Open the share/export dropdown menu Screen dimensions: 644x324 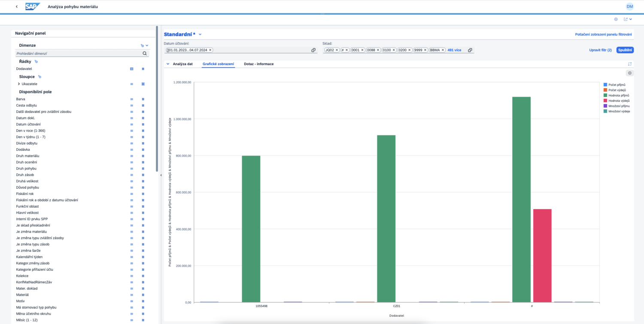(628, 19)
